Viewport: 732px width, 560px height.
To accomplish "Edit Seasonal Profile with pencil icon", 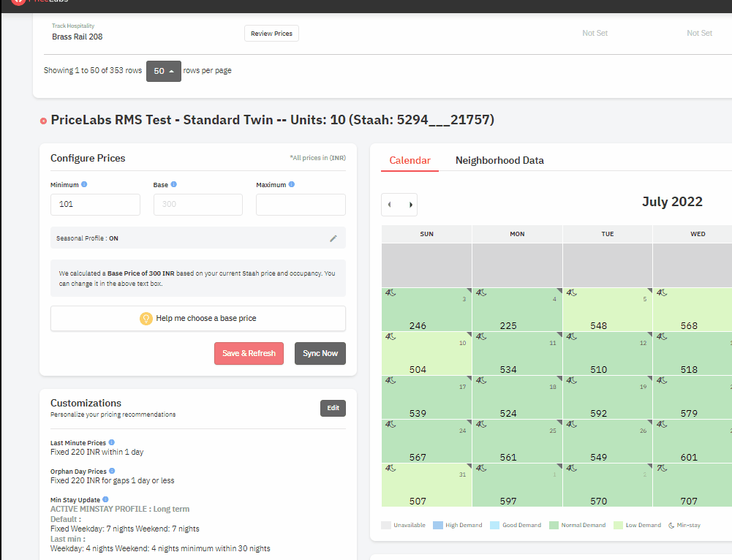I will coord(333,238).
